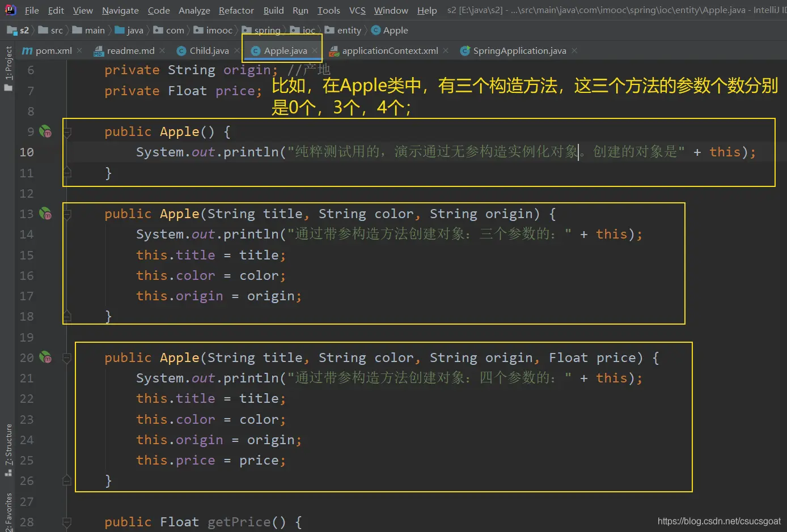Click the 'entity' breadcrumb folder

(349, 30)
